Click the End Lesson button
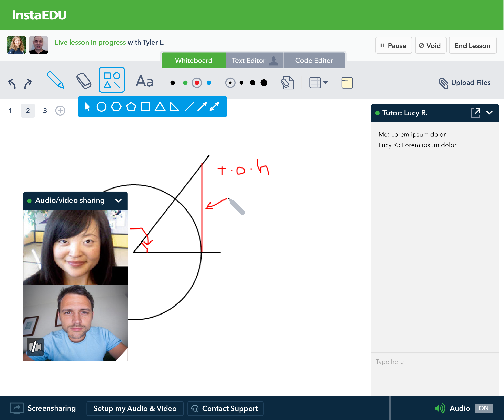Image resolution: width=504 pixels, height=420 pixels. pyautogui.click(x=472, y=45)
